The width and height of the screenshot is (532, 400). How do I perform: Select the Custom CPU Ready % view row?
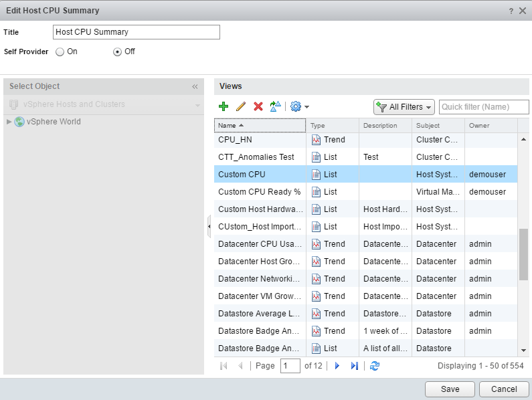tap(259, 192)
